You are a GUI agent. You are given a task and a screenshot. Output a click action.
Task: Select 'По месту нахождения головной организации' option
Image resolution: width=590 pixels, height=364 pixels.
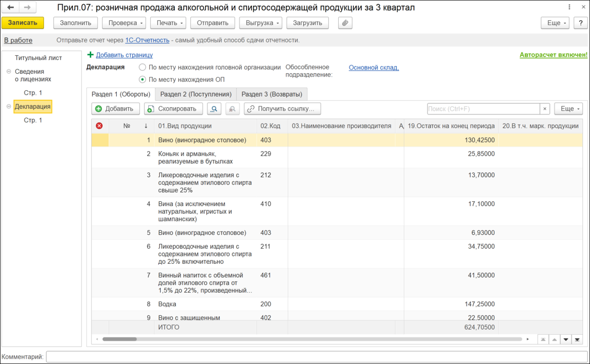[142, 67]
